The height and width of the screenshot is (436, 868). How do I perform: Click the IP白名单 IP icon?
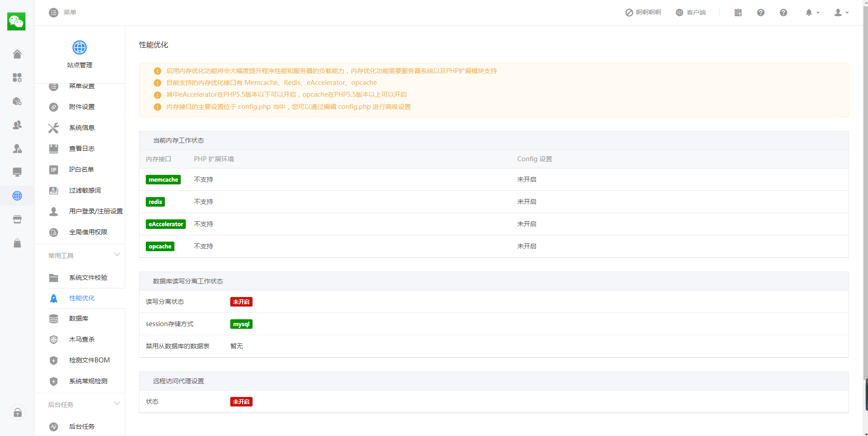point(54,170)
